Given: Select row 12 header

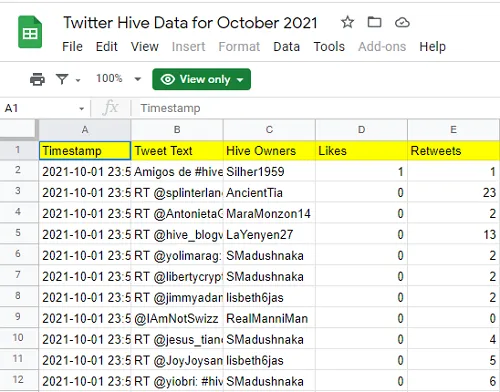Looking at the screenshot, I should (x=19, y=380).
